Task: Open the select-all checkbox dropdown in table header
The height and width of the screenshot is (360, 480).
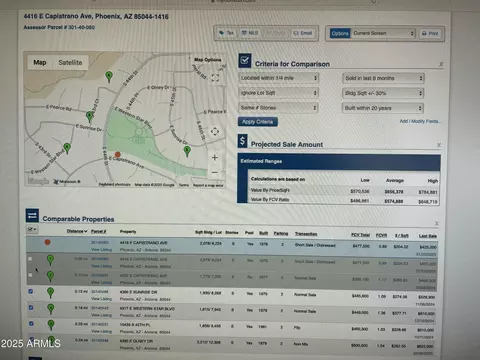Action: (32, 230)
